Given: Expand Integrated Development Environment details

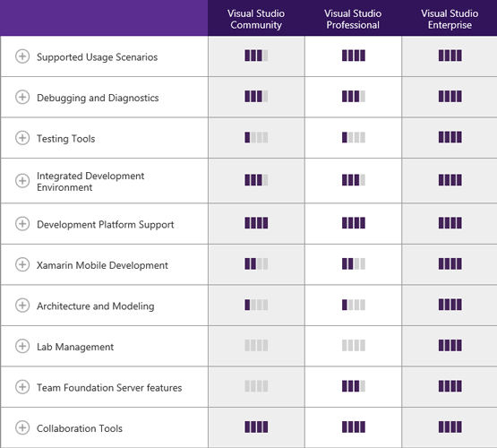Looking at the screenshot, I should coord(22,181).
